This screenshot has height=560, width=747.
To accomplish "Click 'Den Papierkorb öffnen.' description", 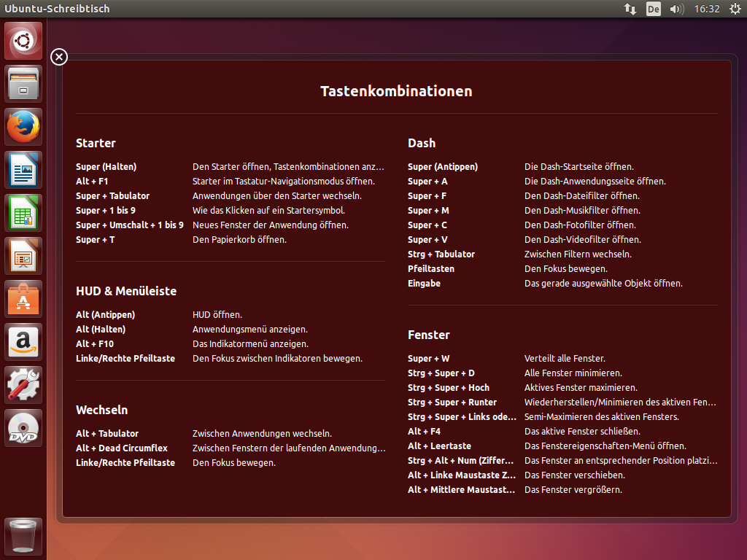I will pos(239,239).
